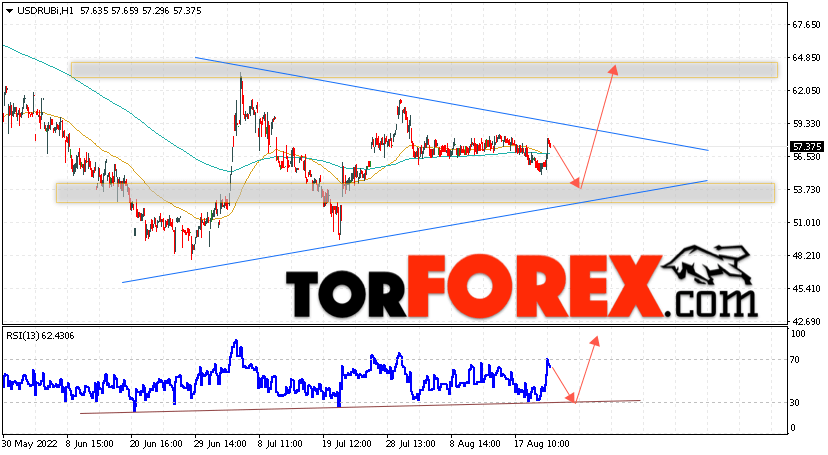Image resolution: width=828 pixels, height=455 pixels.
Task: Select the 30 May 2022 date label
Action: [x=31, y=443]
